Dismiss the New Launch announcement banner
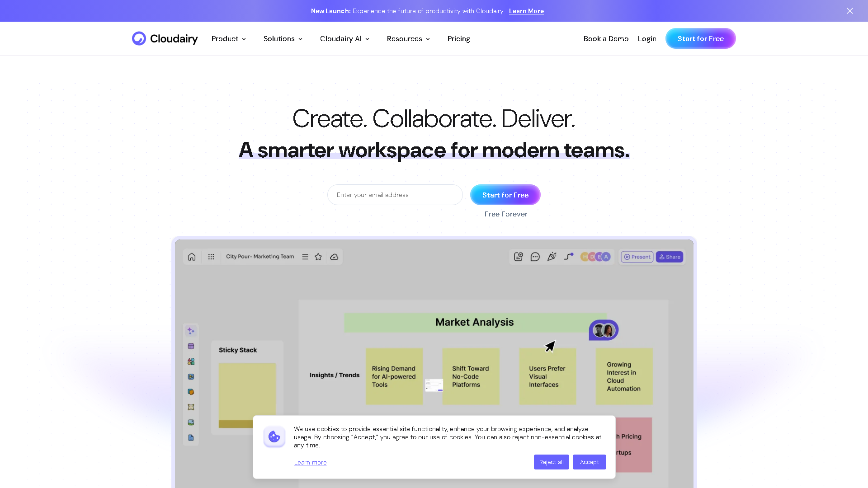 tap(849, 11)
